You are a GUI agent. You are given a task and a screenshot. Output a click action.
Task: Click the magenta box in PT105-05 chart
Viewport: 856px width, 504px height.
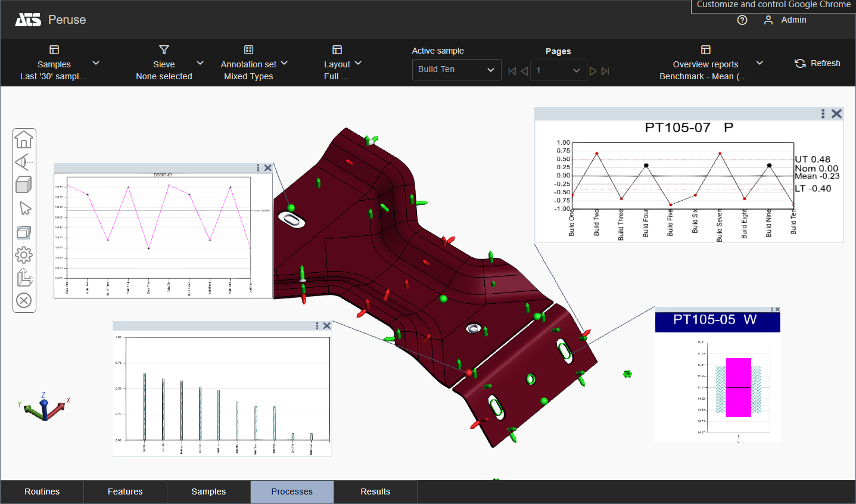(x=738, y=387)
